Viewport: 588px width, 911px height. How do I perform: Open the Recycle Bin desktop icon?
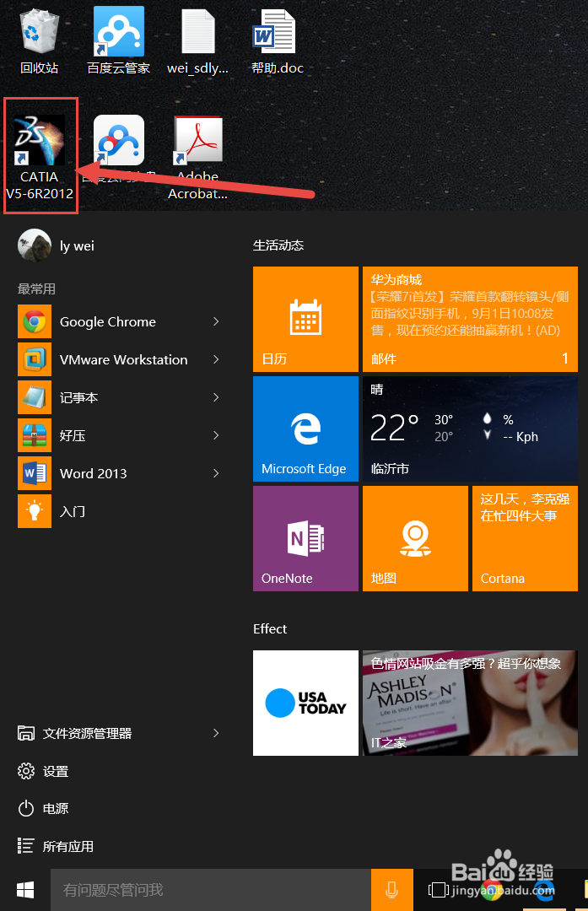[40, 42]
